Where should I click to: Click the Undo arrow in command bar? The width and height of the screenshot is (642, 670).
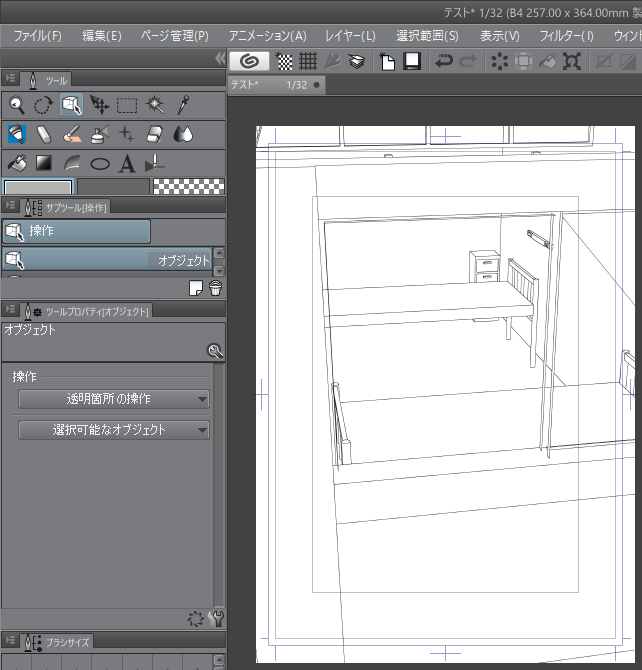pos(443,62)
